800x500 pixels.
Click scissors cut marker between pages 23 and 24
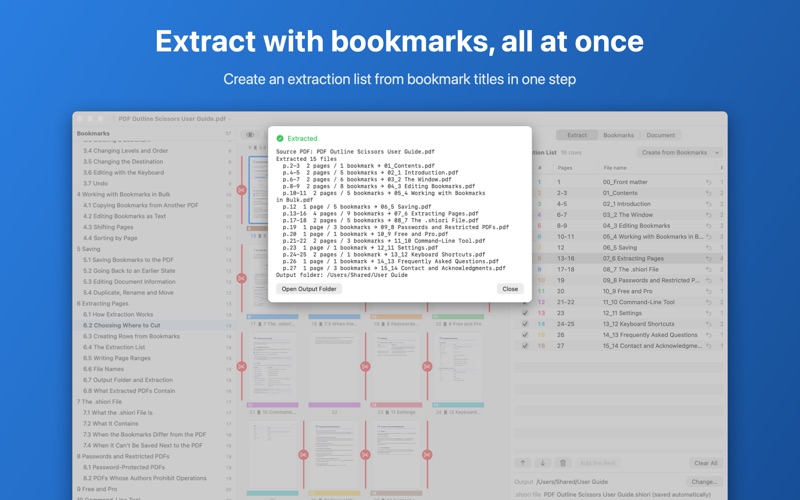(427, 366)
